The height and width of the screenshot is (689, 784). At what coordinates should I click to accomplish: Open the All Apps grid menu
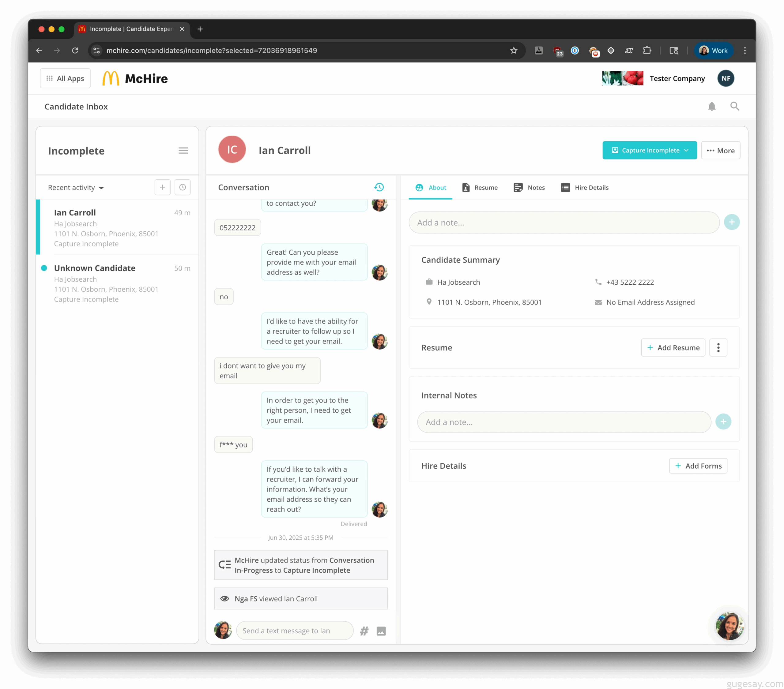point(65,78)
